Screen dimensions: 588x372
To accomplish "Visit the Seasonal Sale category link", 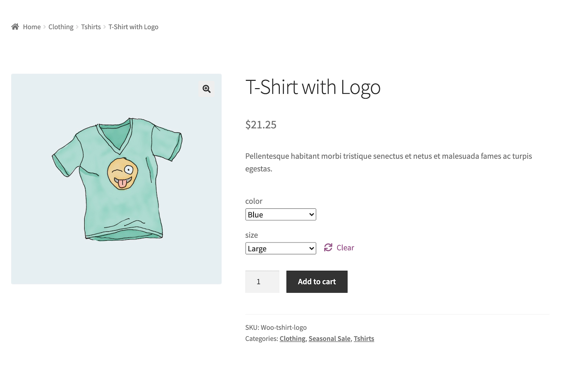I will pos(329,339).
